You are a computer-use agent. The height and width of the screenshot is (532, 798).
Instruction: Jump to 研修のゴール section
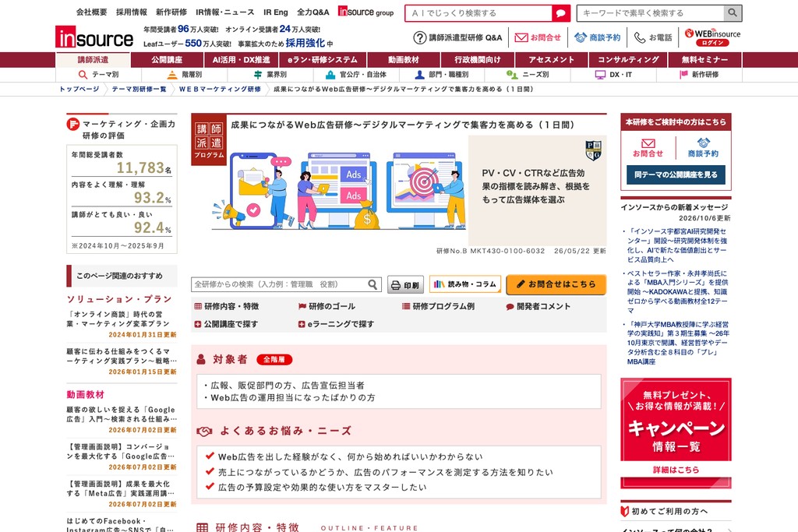(327, 307)
